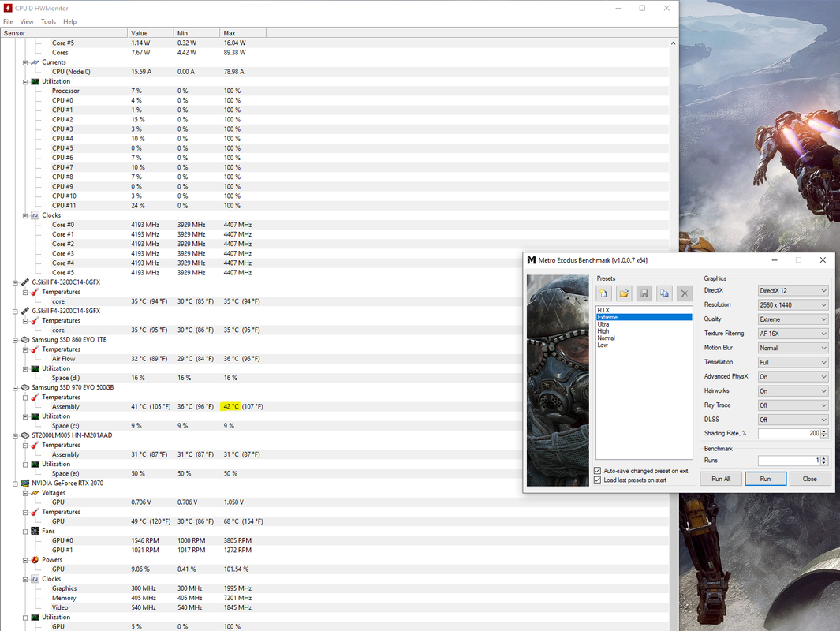Open the Tools menu in HWMonitor
The height and width of the screenshot is (631, 840).
48,22
